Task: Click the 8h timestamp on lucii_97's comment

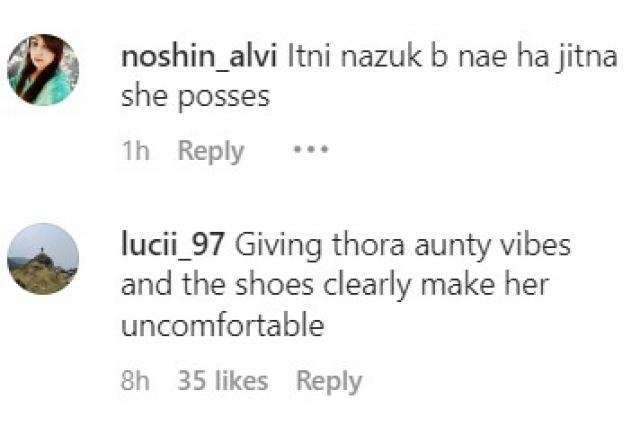Action: pos(135,381)
